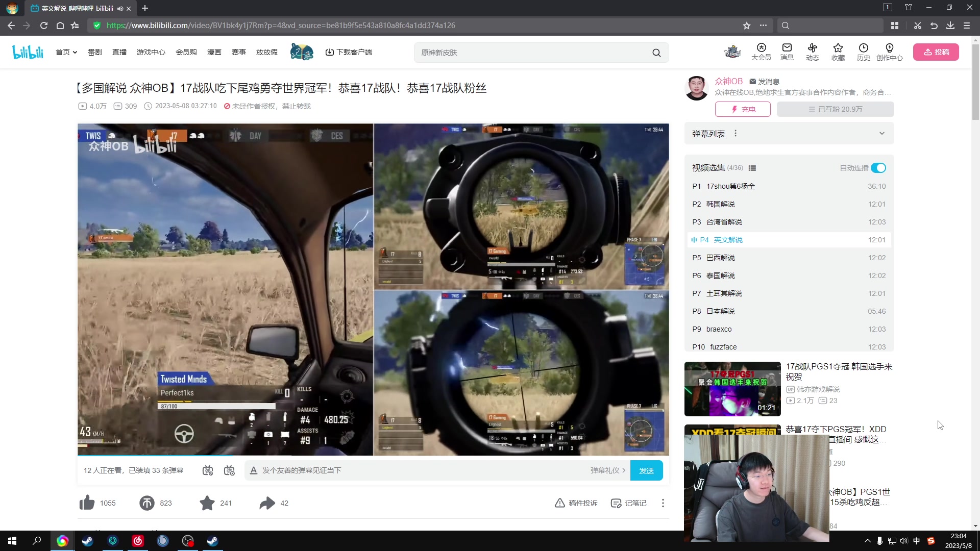Expand the 弹幕列表 panel chevron
The image size is (980, 551).
point(882,134)
